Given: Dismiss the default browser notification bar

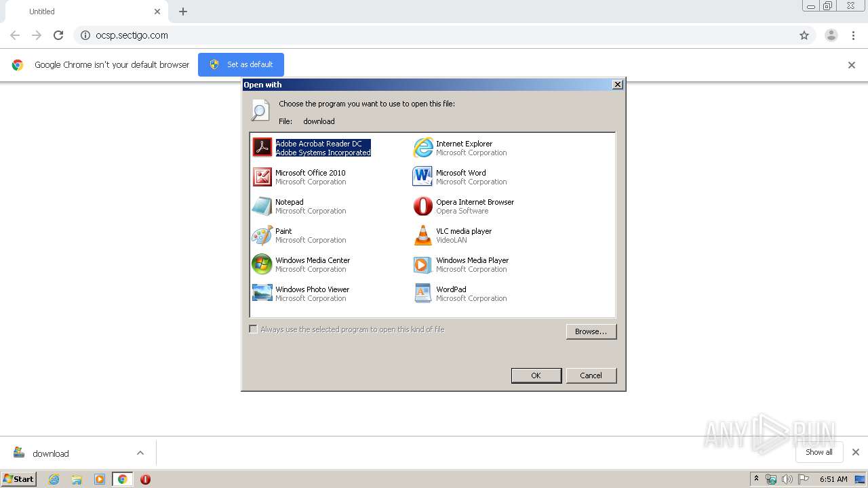Looking at the screenshot, I should point(852,65).
